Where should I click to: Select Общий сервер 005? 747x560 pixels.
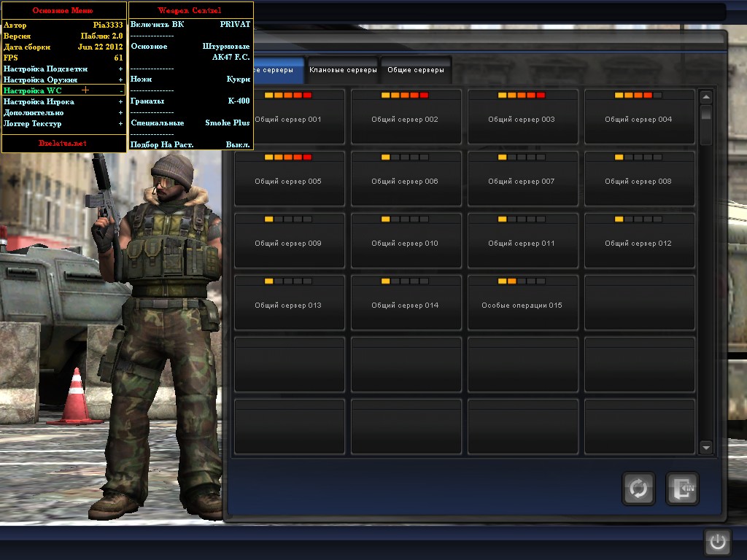click(289, 179)
